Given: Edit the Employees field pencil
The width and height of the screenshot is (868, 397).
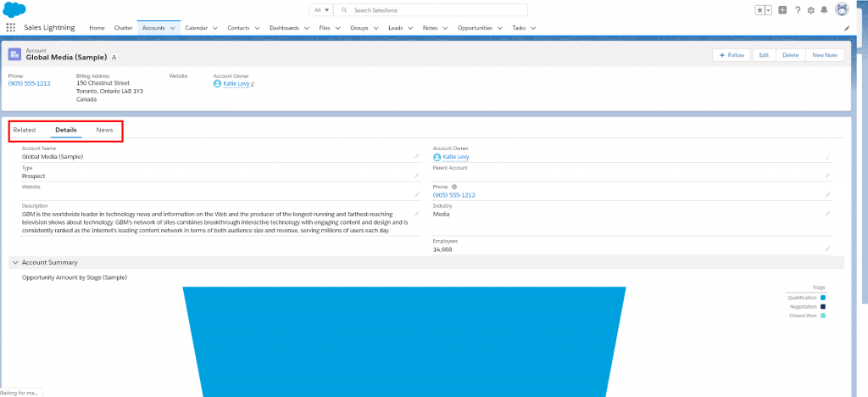Looking at the screenshot, I should pos(827,249).
